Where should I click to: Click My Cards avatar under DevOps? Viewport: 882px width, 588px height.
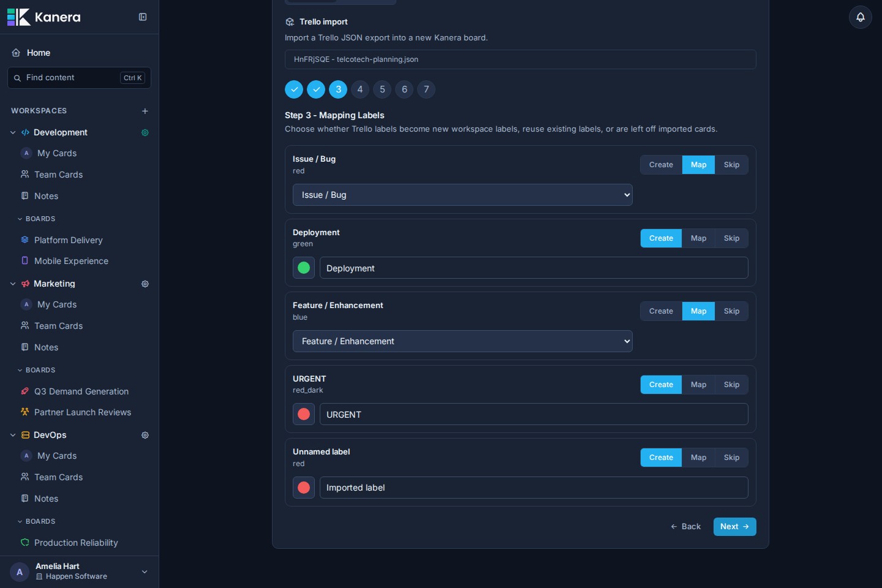tap(26, 456)
